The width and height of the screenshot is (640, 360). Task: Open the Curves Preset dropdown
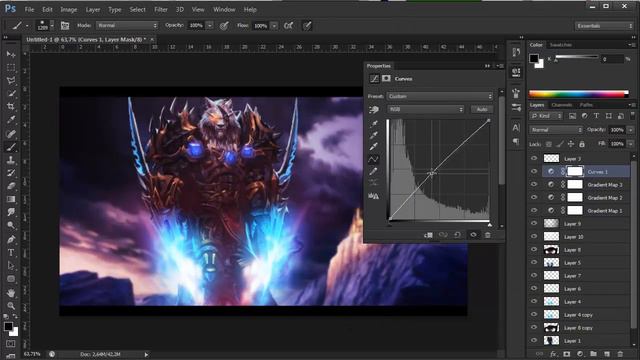tap(440, 96)
